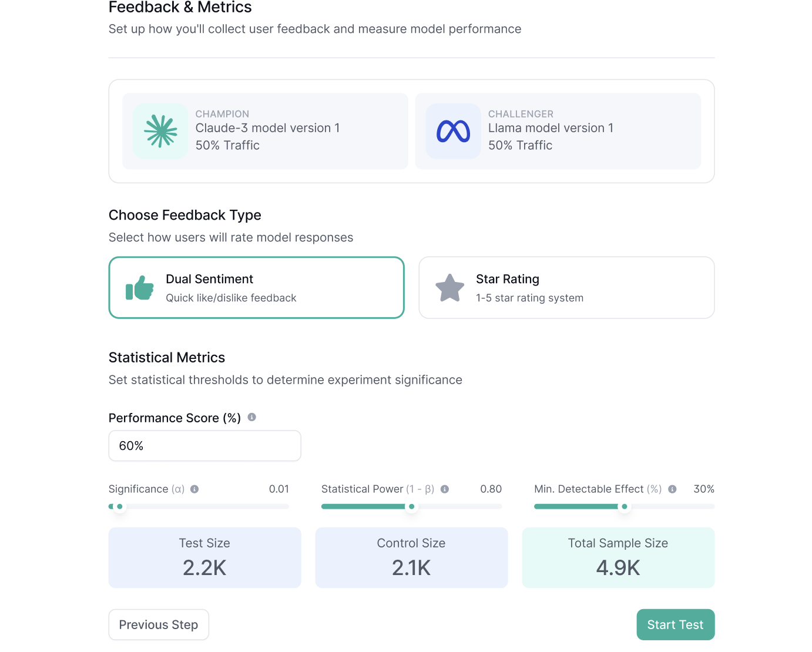Screen dimensions: 812x652
Task: Select Star Rating feedback type
Action: [566, 288]
